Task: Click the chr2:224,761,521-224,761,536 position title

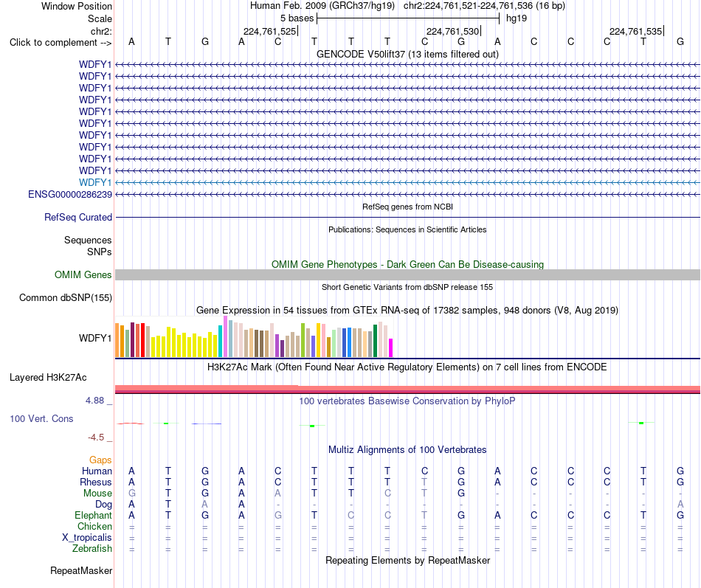Action: pos(484,6)
